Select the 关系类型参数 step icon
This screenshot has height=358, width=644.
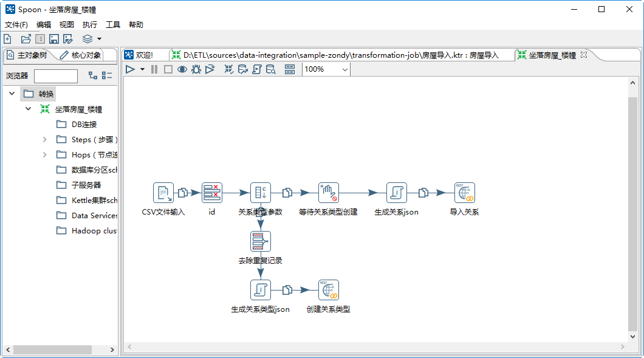pos(261,193)
